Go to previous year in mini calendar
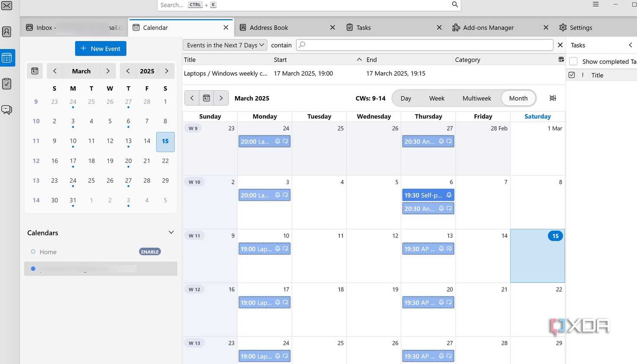 click(128, 71)
